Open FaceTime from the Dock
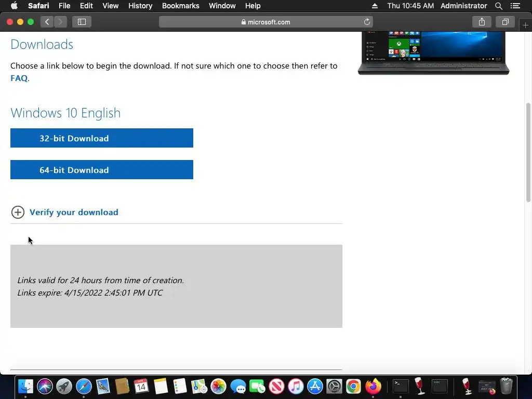The image size is (532, 399). click(257, 386)
